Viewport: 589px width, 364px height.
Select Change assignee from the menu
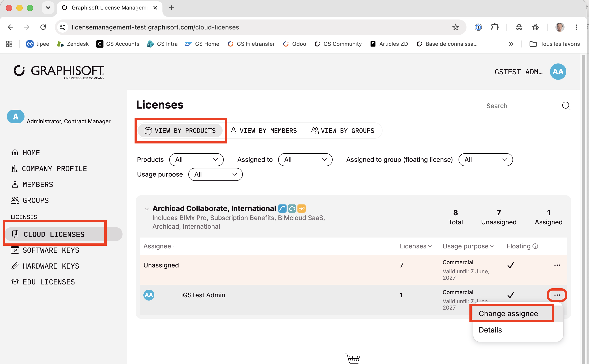(508, 313)
